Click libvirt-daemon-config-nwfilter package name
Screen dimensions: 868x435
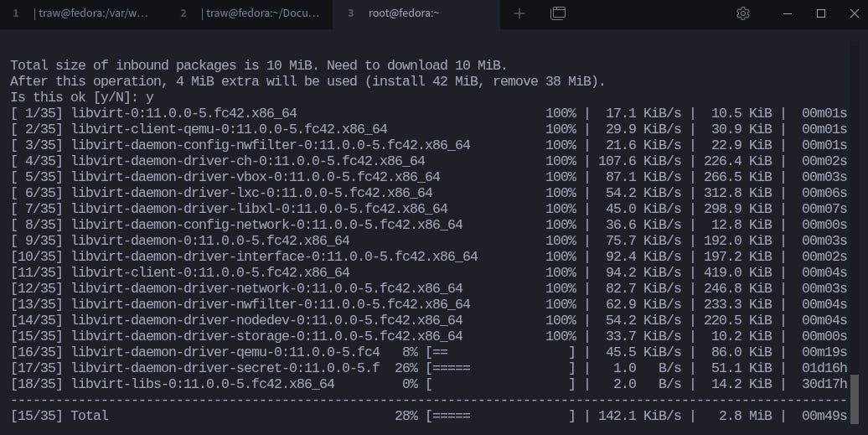[x=271, y=145]
